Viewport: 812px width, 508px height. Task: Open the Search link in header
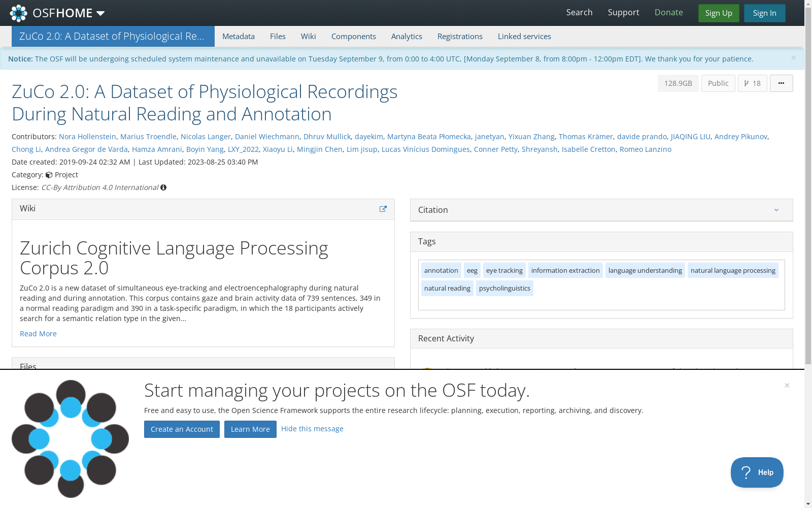click(579, 12)
